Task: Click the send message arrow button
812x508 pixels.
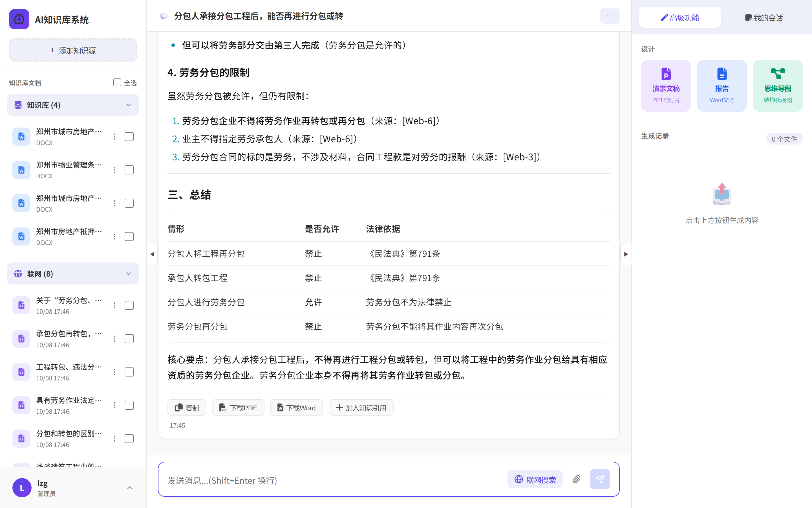Action: [x=600, y=479]
